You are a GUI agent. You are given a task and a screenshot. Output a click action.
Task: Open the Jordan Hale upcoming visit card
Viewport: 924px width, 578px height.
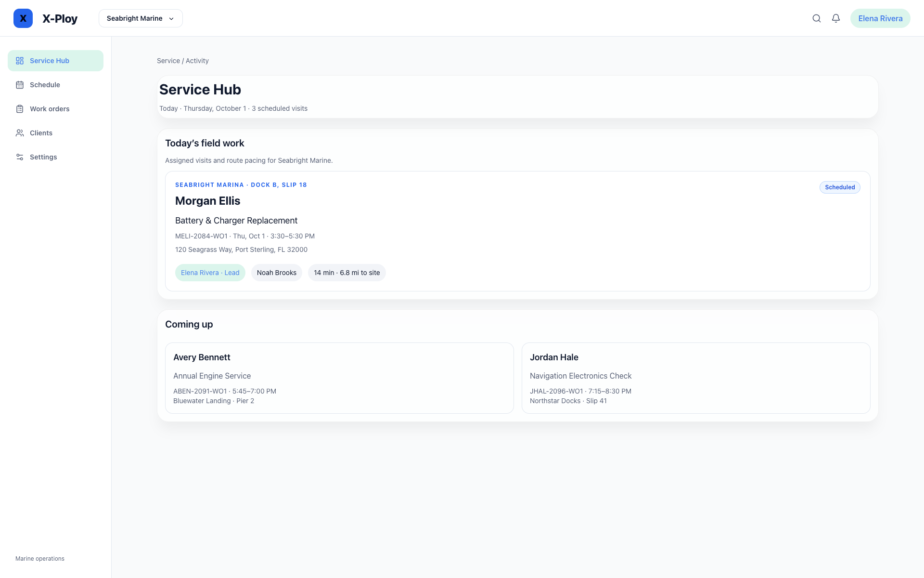[696, 378]
